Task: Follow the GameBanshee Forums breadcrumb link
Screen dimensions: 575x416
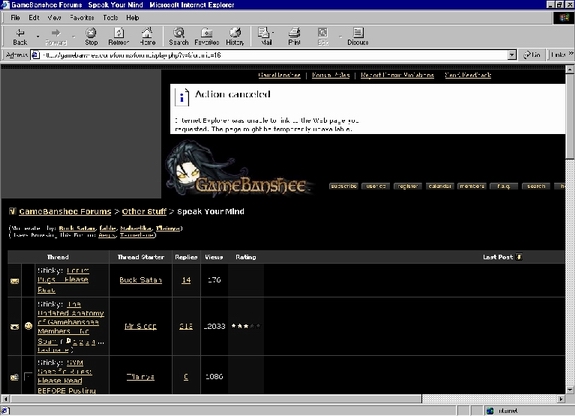Action: click(65, 212)
